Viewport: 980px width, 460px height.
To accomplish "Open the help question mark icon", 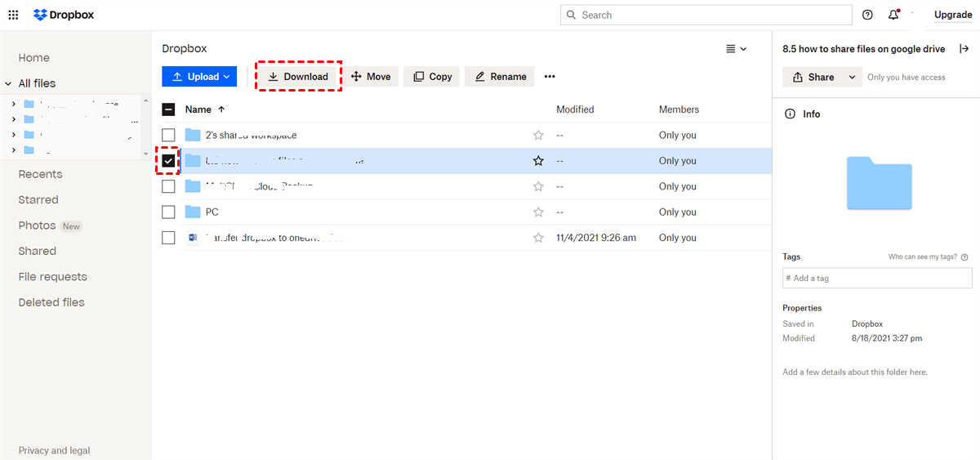I will (867, 15).
